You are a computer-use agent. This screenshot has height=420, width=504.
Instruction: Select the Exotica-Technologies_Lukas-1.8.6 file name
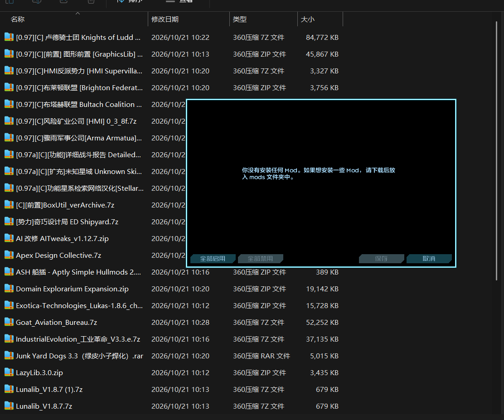click(x=79, y=305)
